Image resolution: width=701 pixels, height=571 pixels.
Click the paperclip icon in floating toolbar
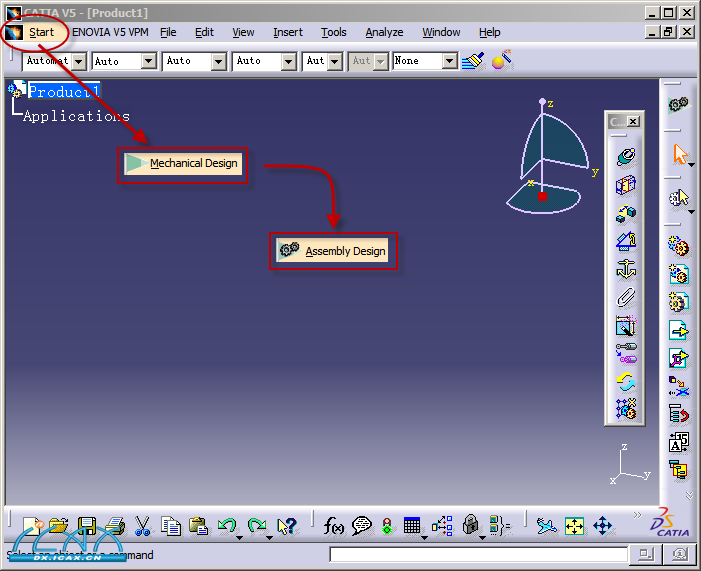tap(626, 297)
